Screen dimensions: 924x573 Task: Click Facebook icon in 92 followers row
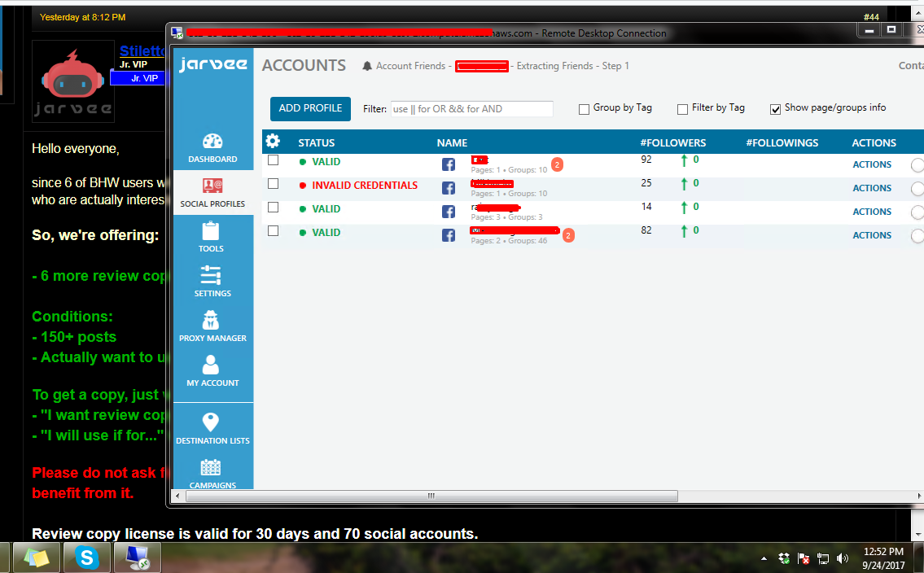(449, 164)
